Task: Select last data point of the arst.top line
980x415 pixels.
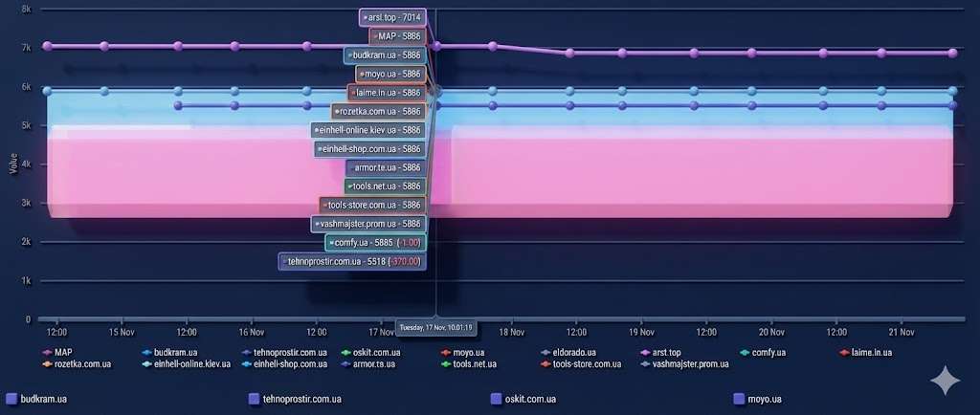Action: click(x=952, y=53)
